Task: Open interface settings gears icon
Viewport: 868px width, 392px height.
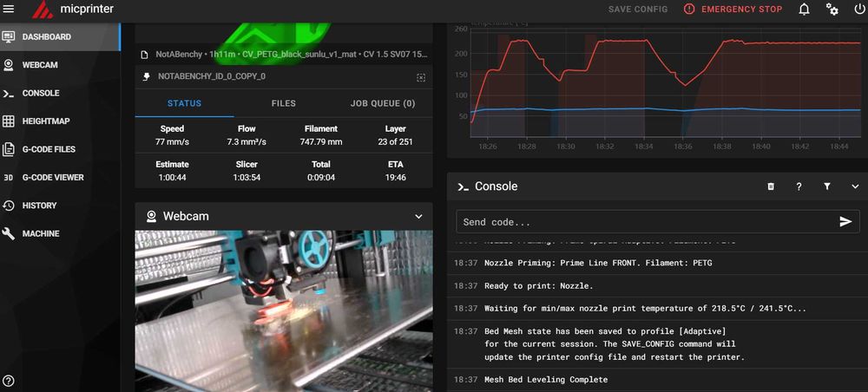Action: (832, 9)
